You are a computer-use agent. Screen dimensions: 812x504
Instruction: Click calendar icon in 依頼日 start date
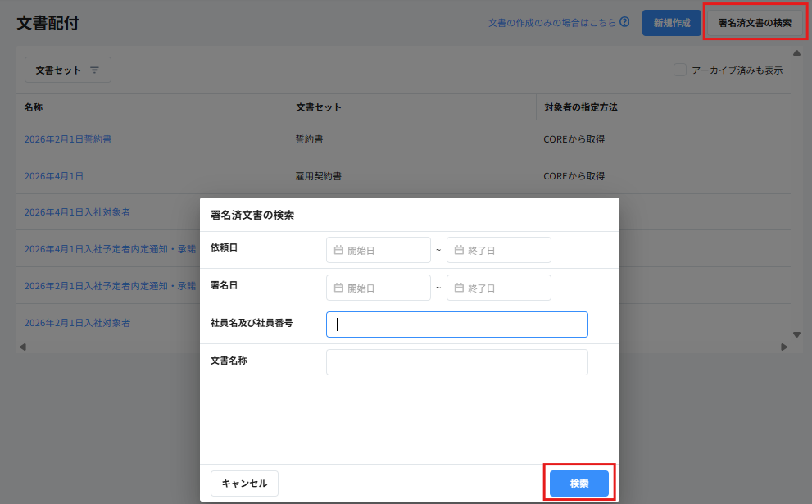tap(338, 251)
